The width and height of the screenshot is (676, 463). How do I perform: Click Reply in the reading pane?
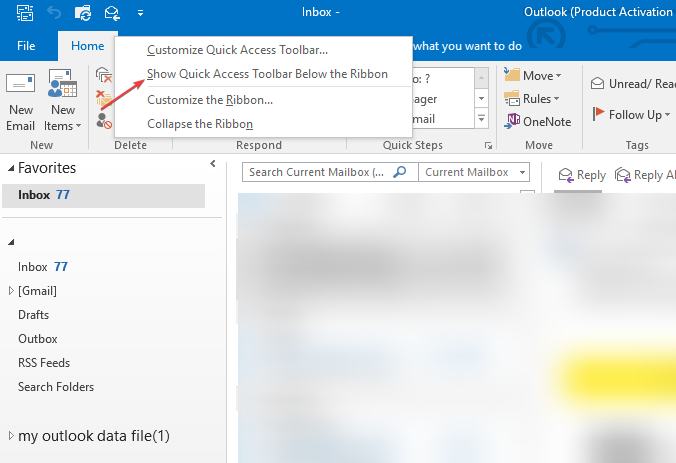(582, 175)
